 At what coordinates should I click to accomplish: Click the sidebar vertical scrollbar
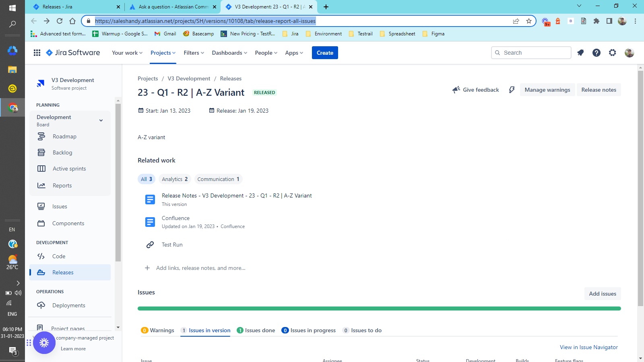pyautogui.click(x=118, y=182)
